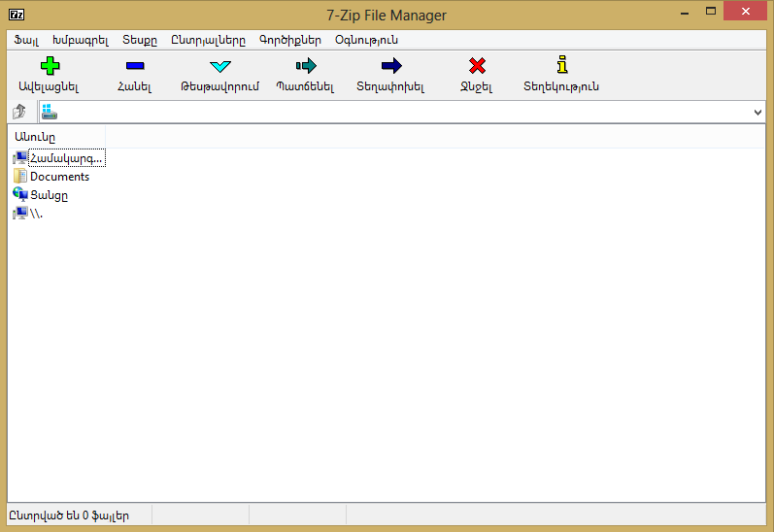
Task: Click the computer icon beside Համակարգ...
Action: (x=20, y=158)
